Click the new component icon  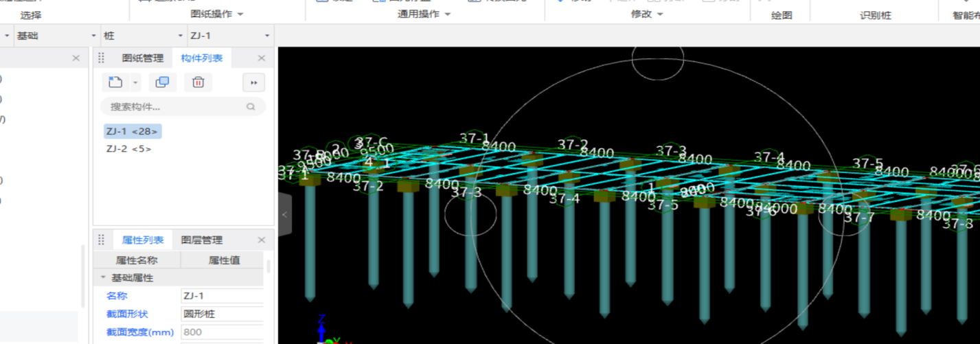coord(115,82)
